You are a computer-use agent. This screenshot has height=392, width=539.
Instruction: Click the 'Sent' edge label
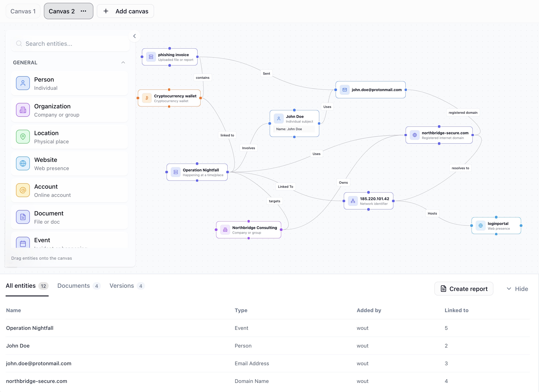coord(266,74)
